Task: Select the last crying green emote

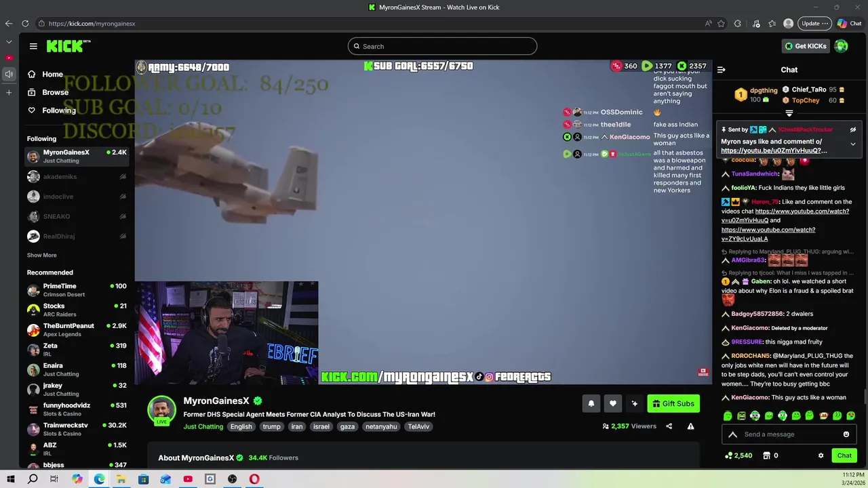Action: coord(851,415)
